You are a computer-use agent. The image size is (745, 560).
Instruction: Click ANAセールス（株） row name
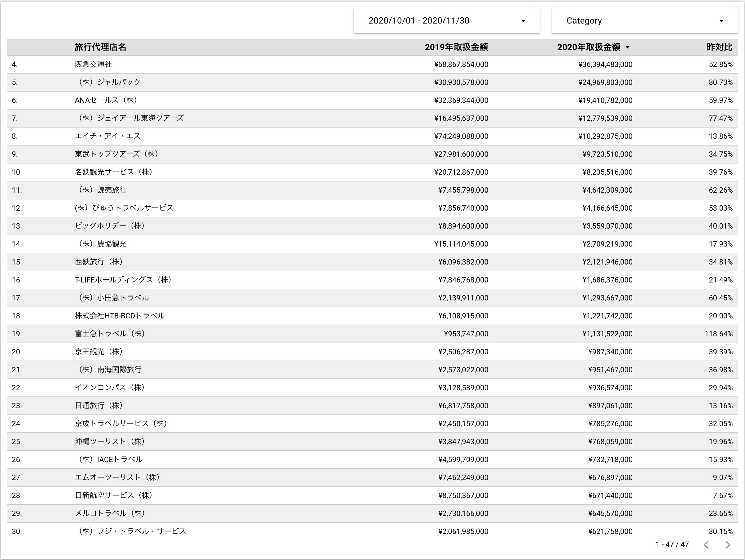106,100
